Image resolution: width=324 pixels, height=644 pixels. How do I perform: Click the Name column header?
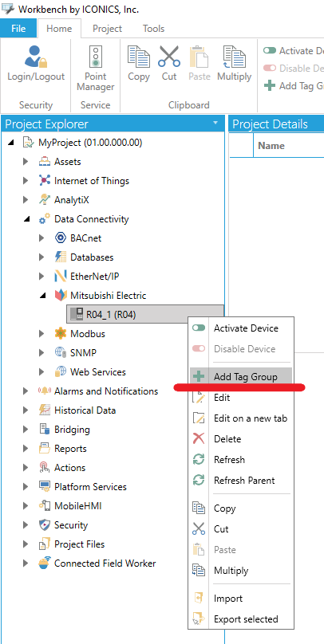pyautogui.click(x=271, y=146)
